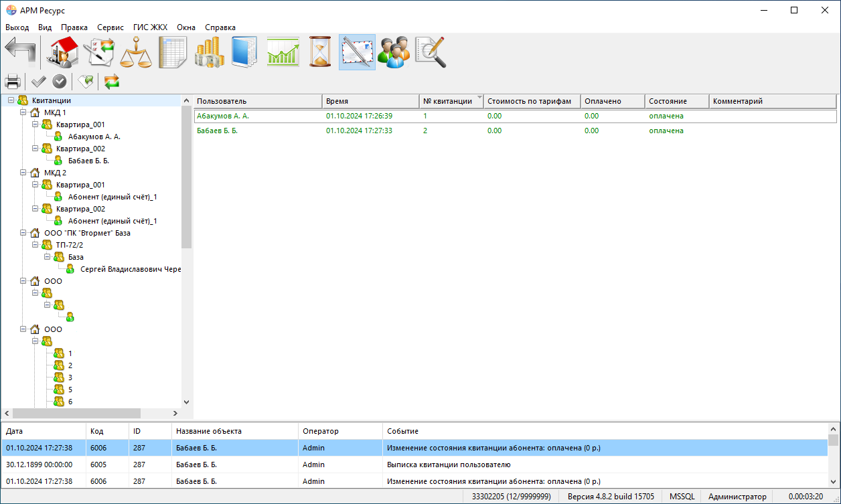Open the Справка menu
The width and height of the screenshot is (841, 504).
point(220,27)
